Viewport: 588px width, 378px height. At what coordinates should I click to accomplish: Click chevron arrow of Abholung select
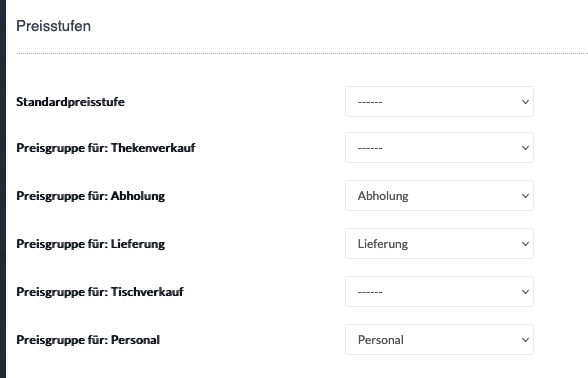[525, 196]
